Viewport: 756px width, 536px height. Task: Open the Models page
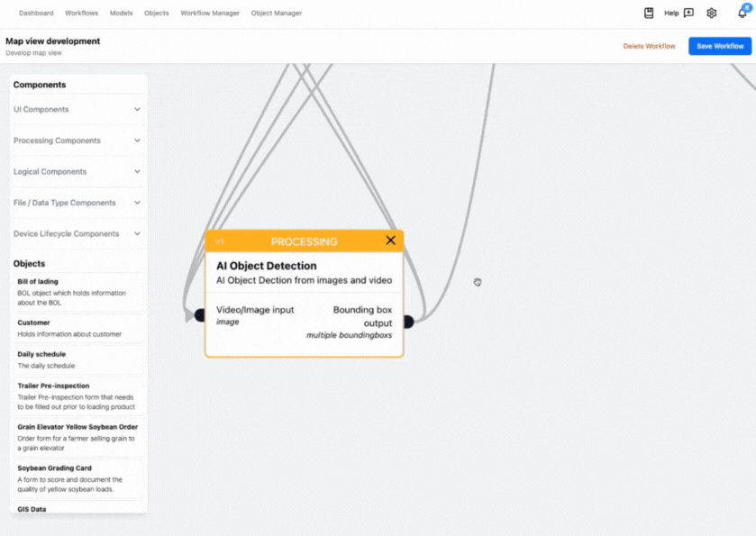click(x=121, y=13)
